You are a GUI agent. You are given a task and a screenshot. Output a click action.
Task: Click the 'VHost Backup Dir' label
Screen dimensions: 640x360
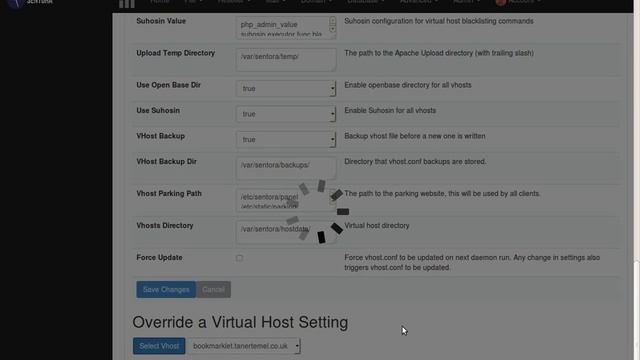point(167,162)
